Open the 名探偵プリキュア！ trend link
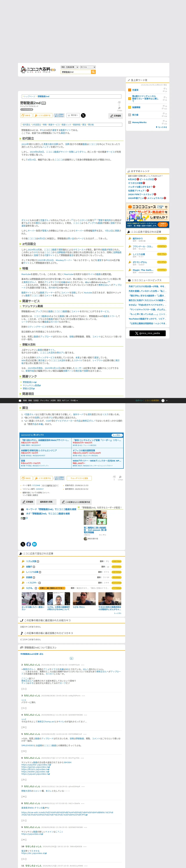186x868 pixels. (137, 190)
